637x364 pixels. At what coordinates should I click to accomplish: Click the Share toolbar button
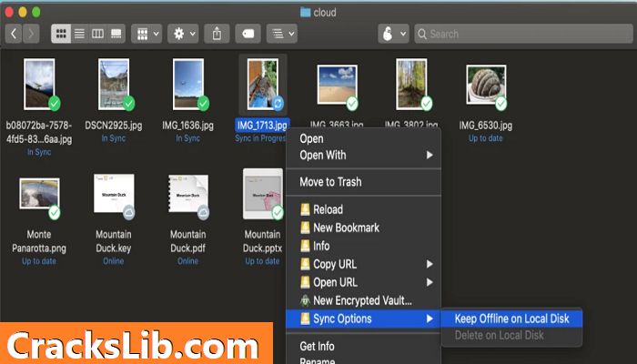217,34
